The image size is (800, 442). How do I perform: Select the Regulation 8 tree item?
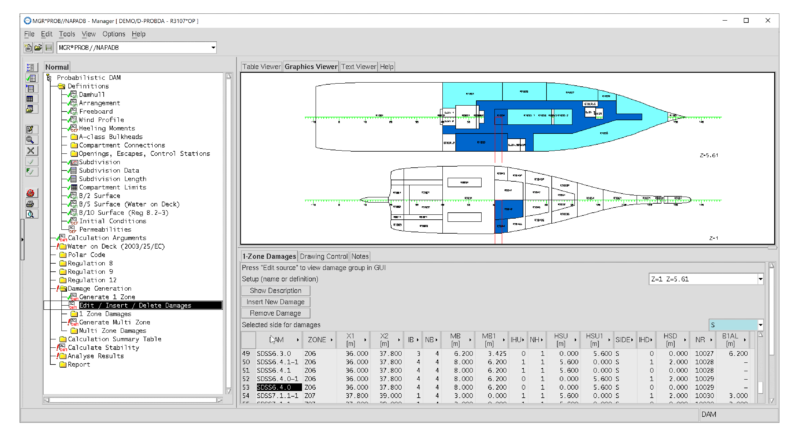pyautogui.click(x=90, y=263)
